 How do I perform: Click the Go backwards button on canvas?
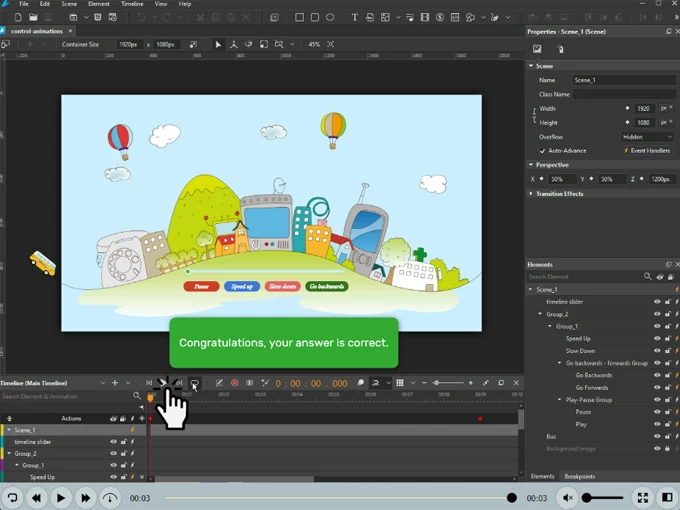[x=326, y=286]
